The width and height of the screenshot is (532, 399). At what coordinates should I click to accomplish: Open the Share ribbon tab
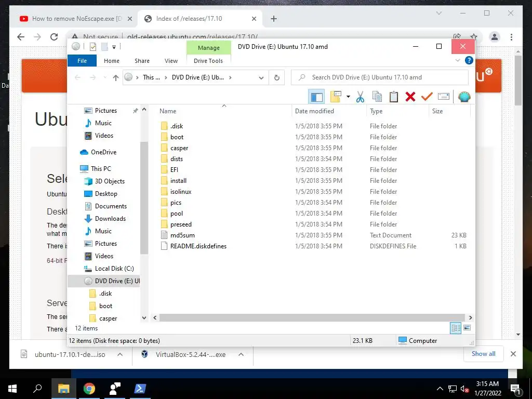click(142, 61)
